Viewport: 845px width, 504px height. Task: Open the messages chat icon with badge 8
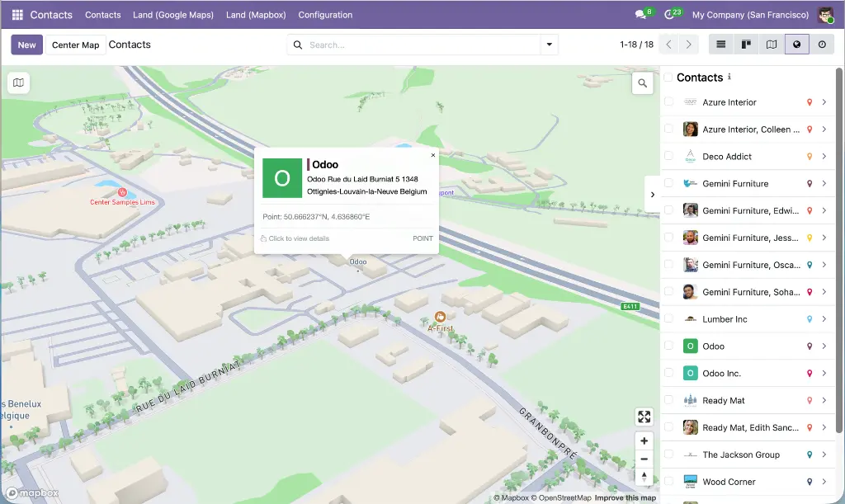pyautogui.click(x=641, y=15)
